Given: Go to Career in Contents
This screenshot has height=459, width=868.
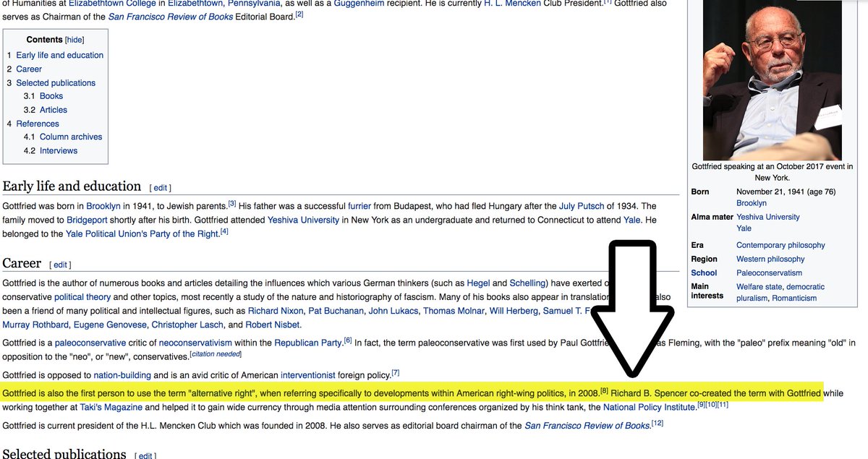Looking at the screenshot, I should pyautogui.click(x=29, y=69).
